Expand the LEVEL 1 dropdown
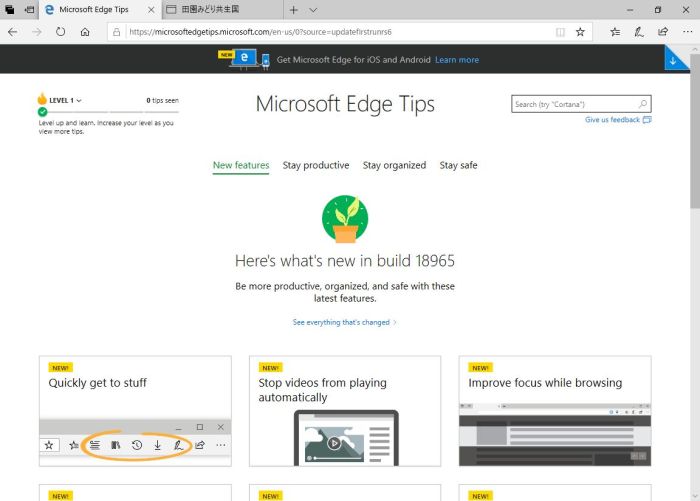The image size is (700, 501). click(x=79, y=100)
